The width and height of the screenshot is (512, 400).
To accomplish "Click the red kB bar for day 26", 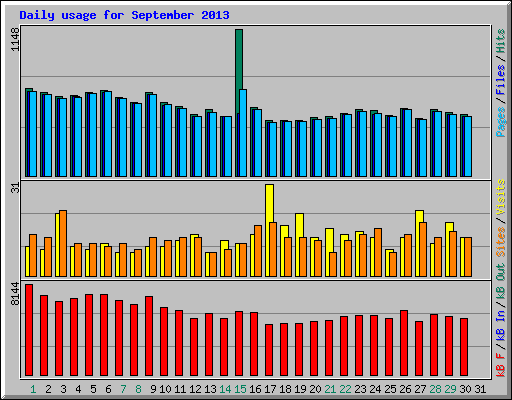I will 404,343.
